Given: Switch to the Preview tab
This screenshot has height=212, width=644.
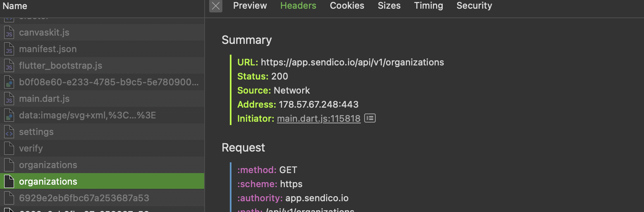Looking at the screenshot, I should [x=250, y=6].
